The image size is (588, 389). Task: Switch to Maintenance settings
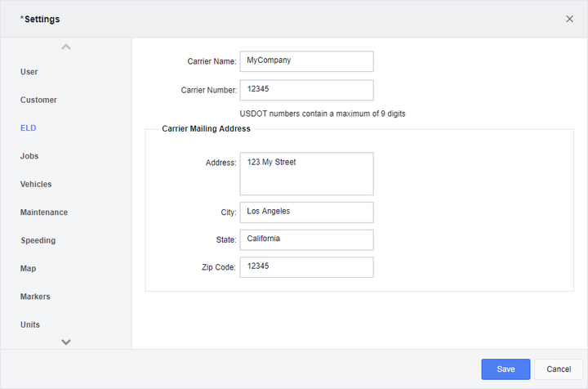pos(44,212)
